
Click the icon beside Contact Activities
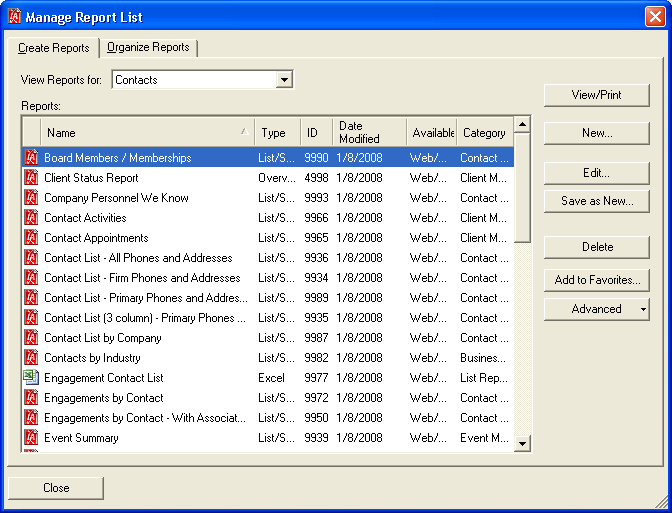point(31,218)
